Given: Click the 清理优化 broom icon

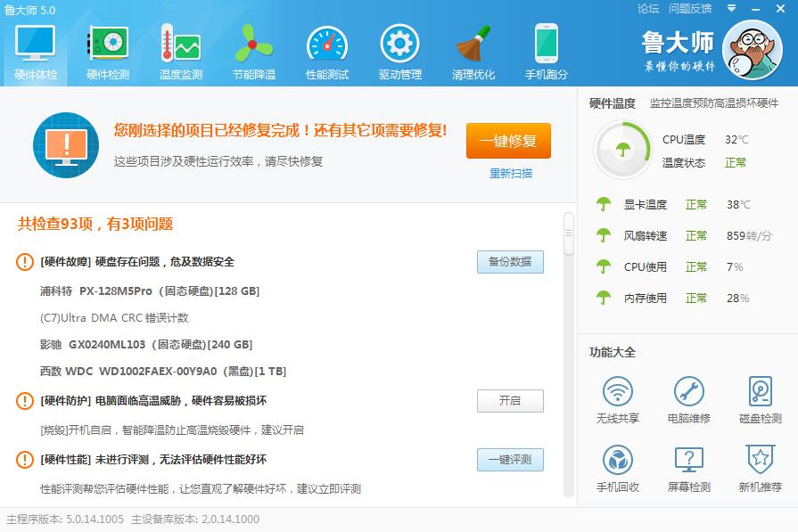Looking at the screenshot, I should (473, 52).
